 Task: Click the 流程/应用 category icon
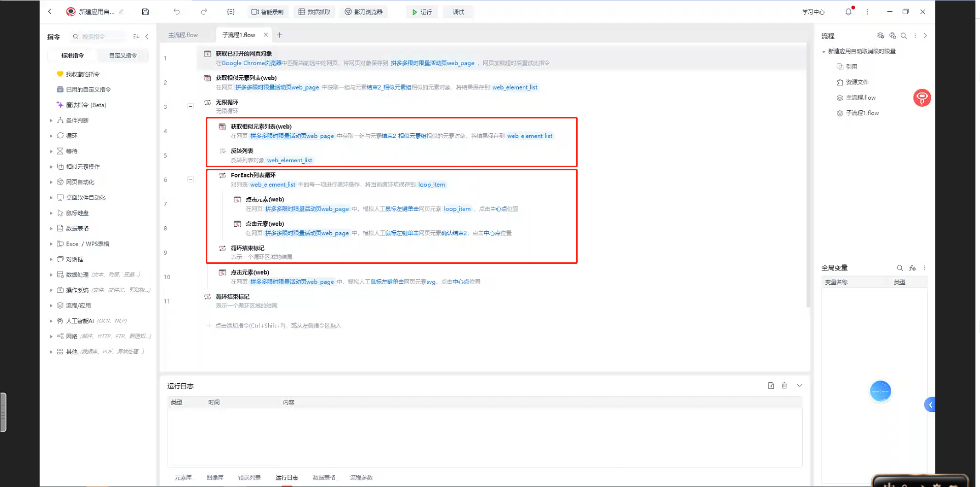[x=60, y=306]
